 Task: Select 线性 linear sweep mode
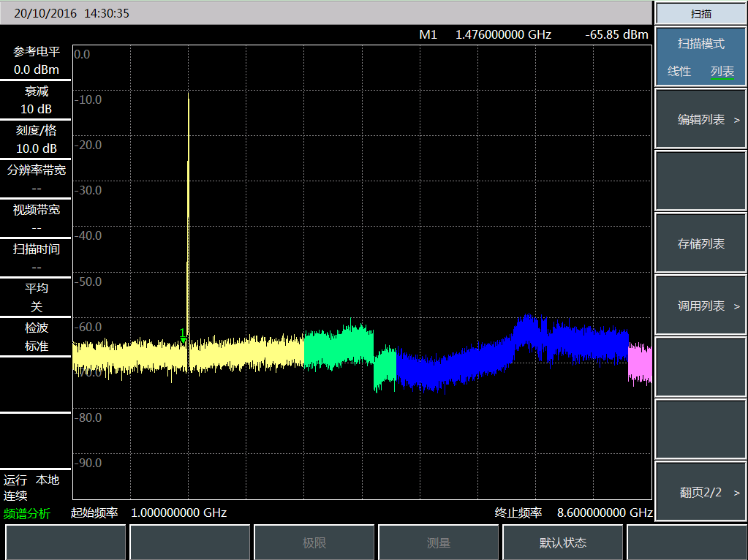(679, 72)
